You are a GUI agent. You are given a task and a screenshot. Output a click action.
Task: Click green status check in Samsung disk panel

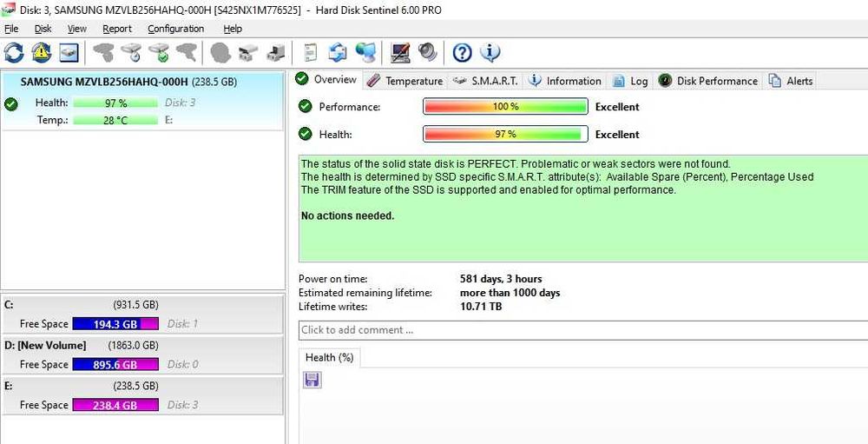click(10, 103)
